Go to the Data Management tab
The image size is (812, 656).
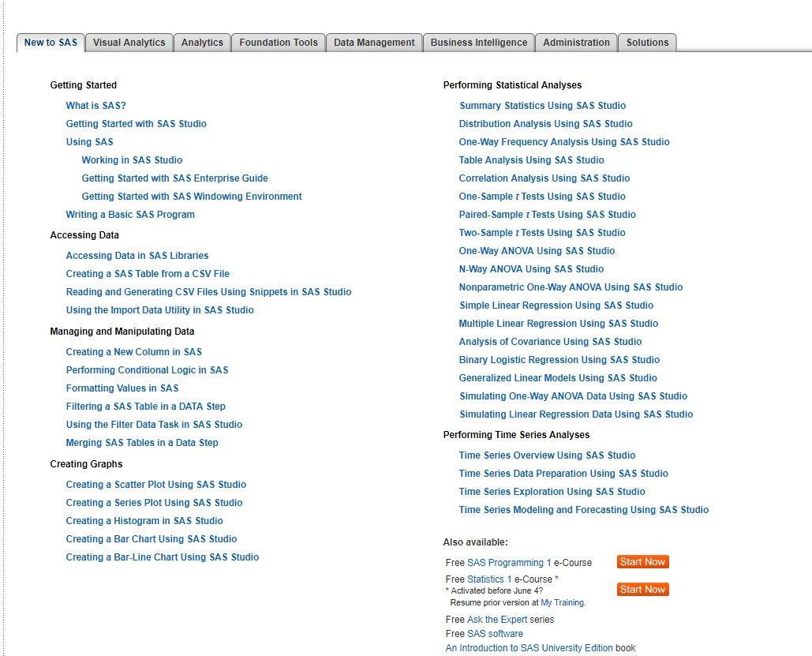click(374, 43)
